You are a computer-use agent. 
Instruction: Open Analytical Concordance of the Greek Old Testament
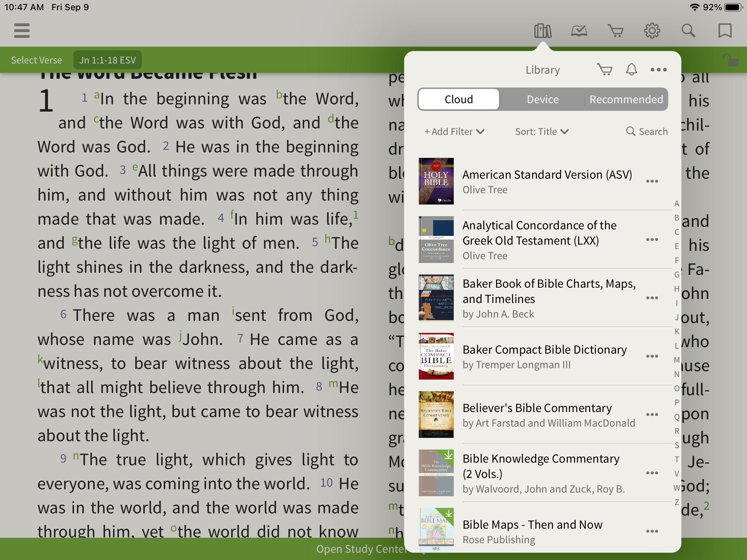(539, 233)
